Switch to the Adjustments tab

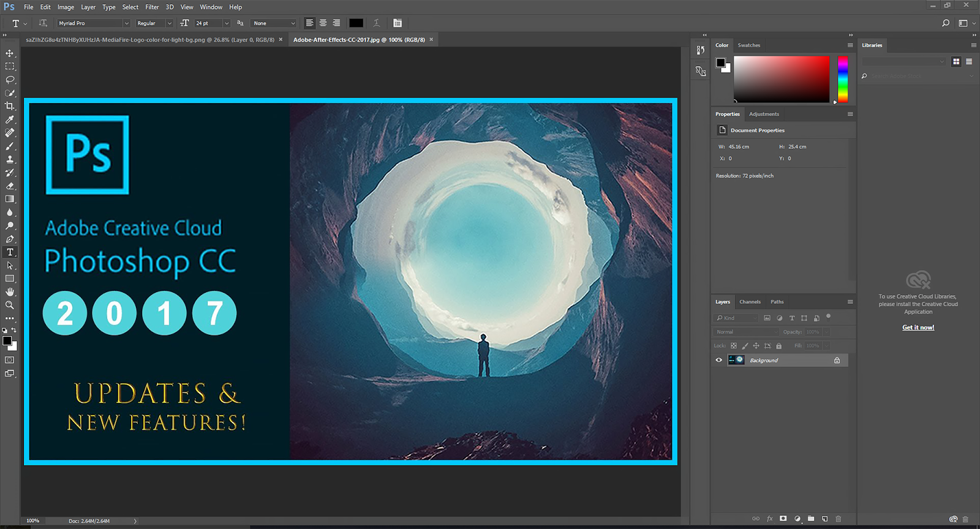[764, 114]
